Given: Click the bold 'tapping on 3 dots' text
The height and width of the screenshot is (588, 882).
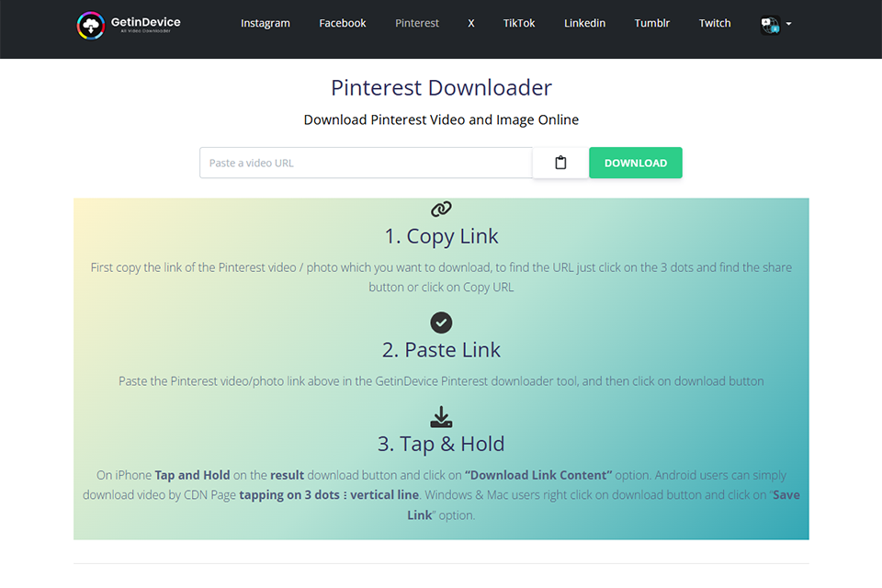Looking at the screenshot, I should pos(289,494).
